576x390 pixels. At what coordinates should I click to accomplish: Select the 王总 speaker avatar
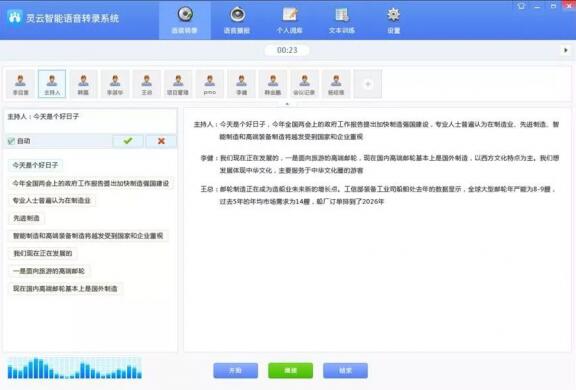[x=147, y=84]
